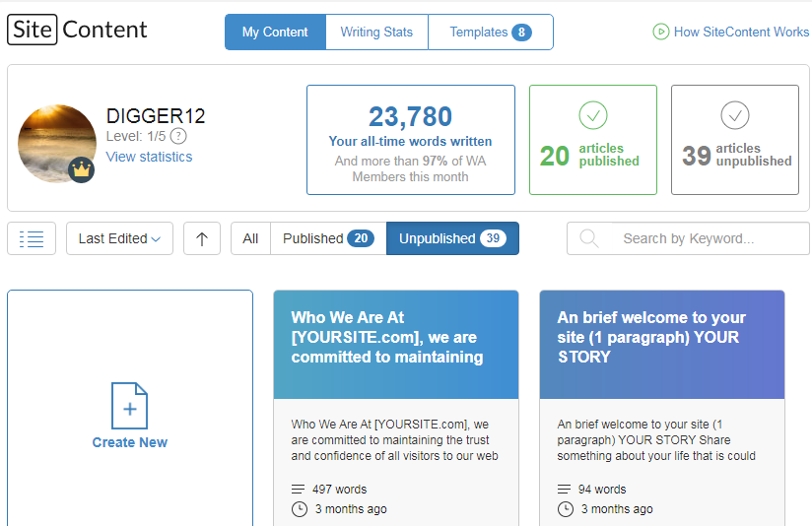Expand the Last Edited sort dropdown

(119, 238)
